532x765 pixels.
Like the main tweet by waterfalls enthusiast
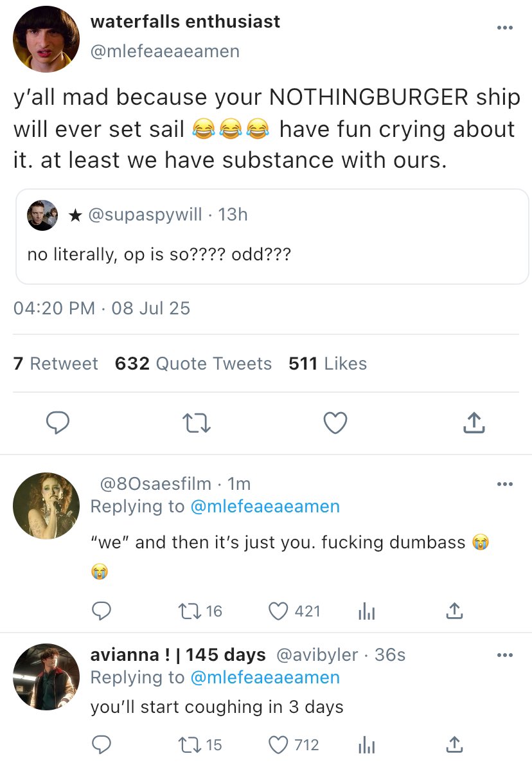pyautogui.click(x=335, y=423)
